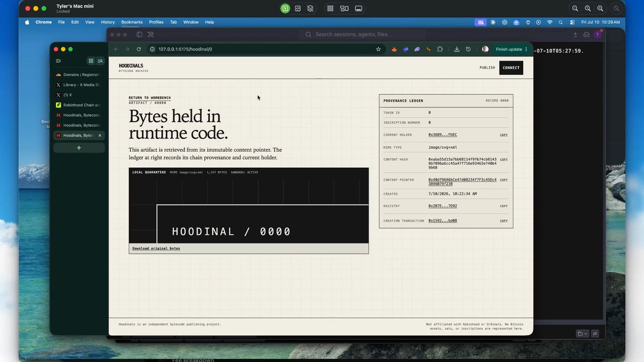Click the green remote control icon
This screenshot has height=362, width=644.
coord(285,8)
